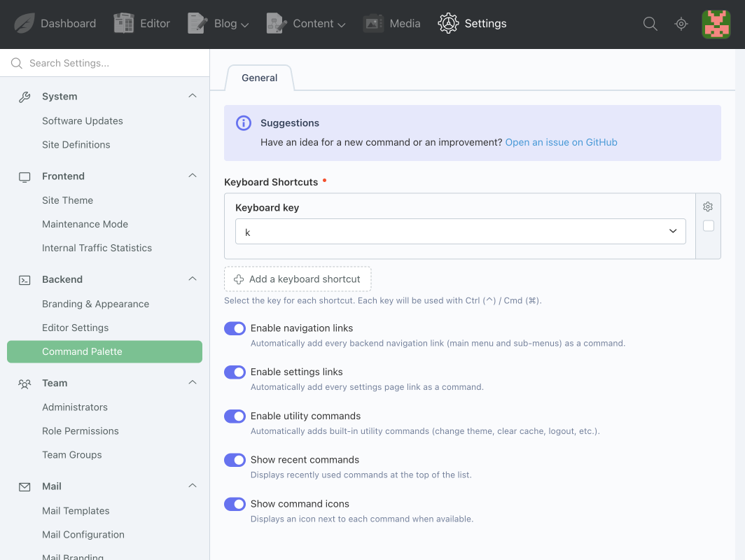
Task: Click the Content structure icon
Action: [x=277, y=23]
